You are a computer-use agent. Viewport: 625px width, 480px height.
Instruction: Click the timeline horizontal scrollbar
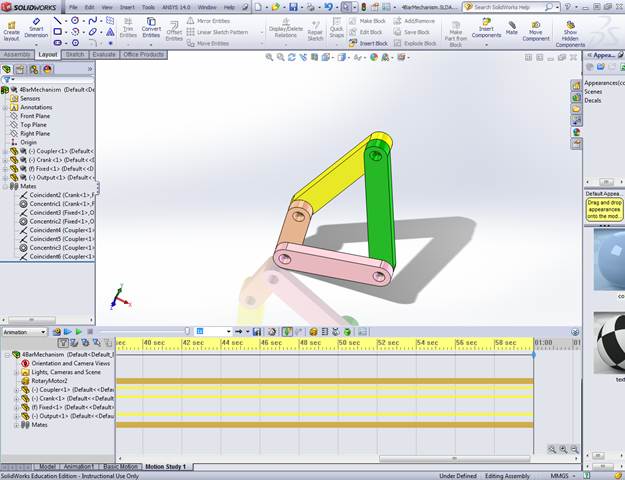point(454,458)
